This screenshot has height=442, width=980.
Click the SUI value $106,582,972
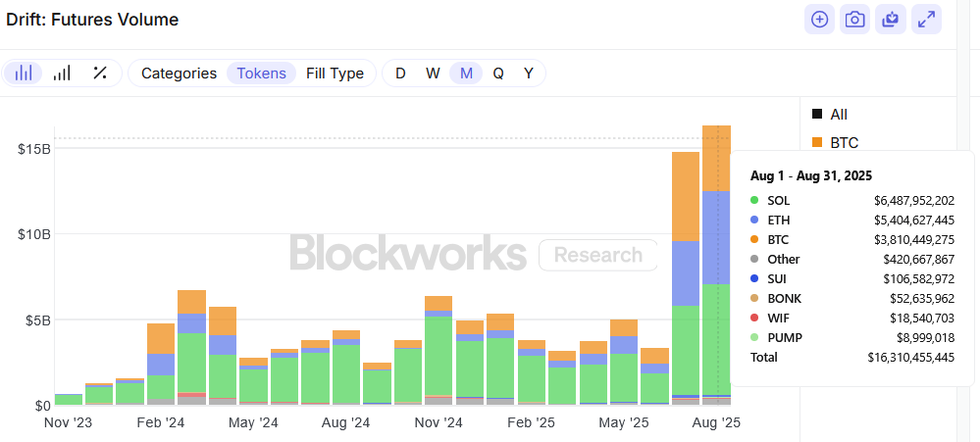point(919,279)
